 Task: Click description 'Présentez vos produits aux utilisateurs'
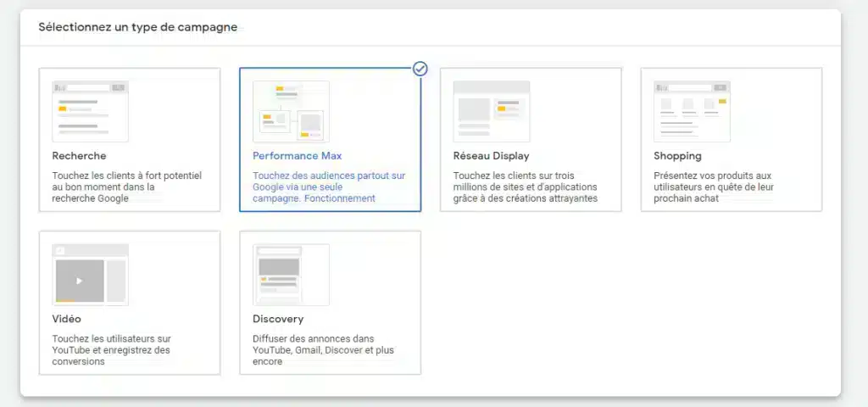click(714, 187)
